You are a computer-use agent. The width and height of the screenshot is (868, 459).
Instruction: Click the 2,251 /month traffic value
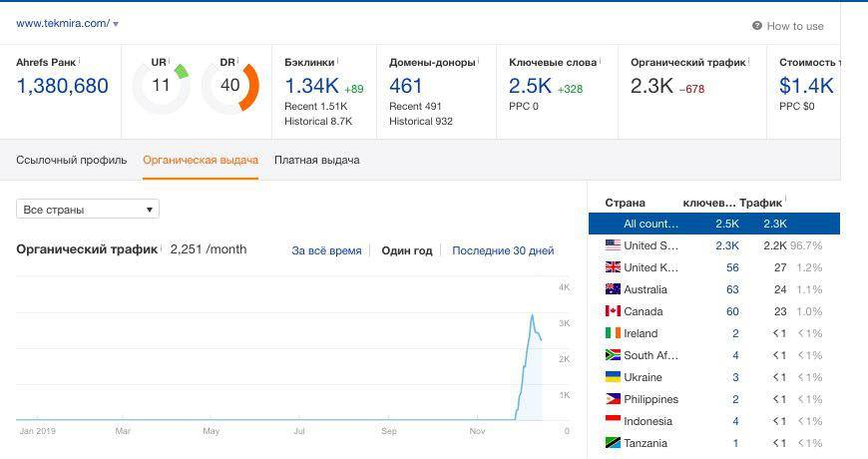[x=209, y=249]
